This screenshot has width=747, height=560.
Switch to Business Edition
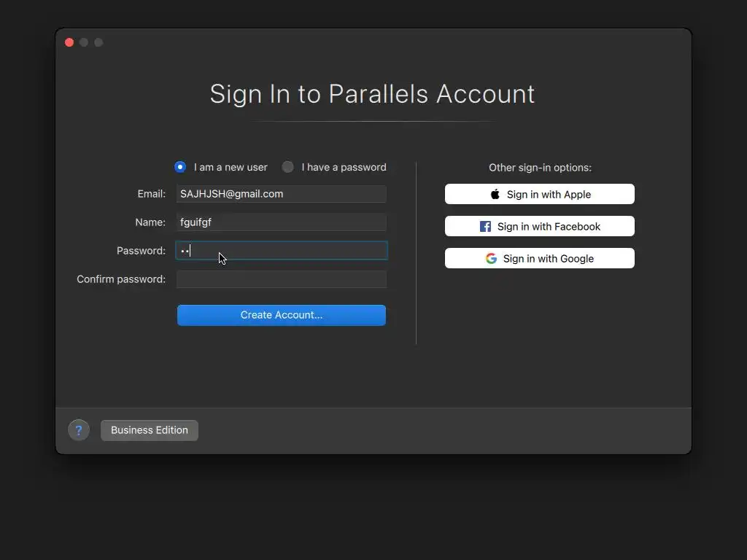150,430
